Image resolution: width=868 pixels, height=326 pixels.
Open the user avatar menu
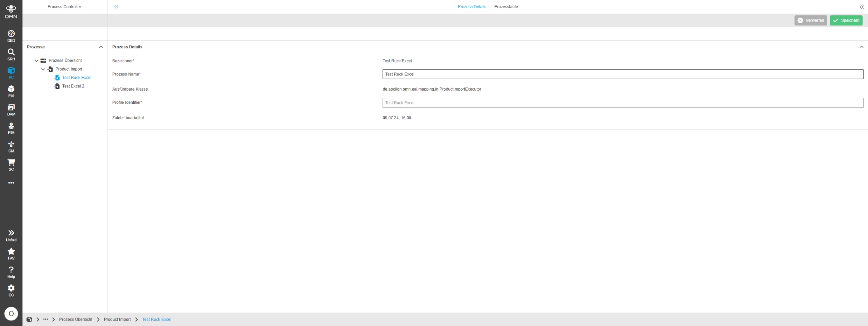click(x=11, y=314)
